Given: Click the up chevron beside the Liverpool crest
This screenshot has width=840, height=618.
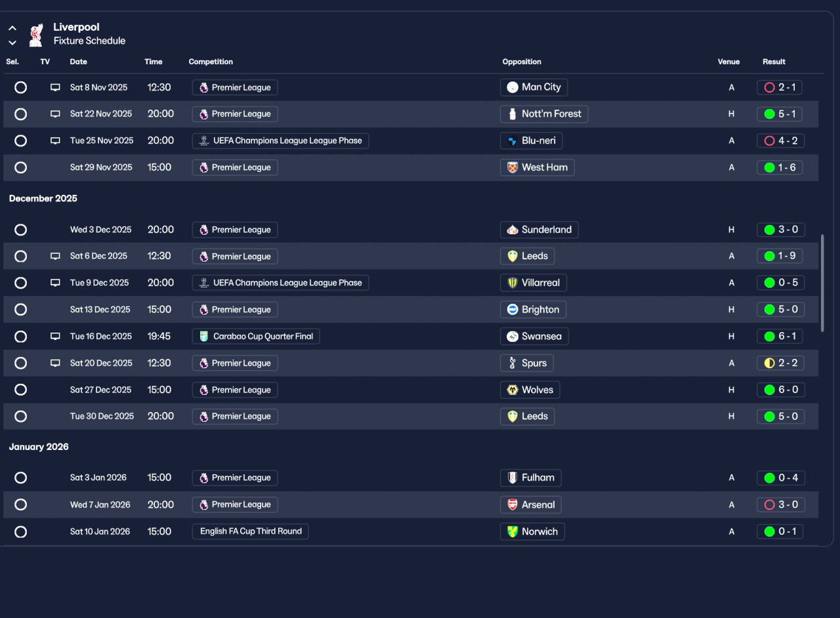Looking at the screenshot, I should click(x=12, y=28).
